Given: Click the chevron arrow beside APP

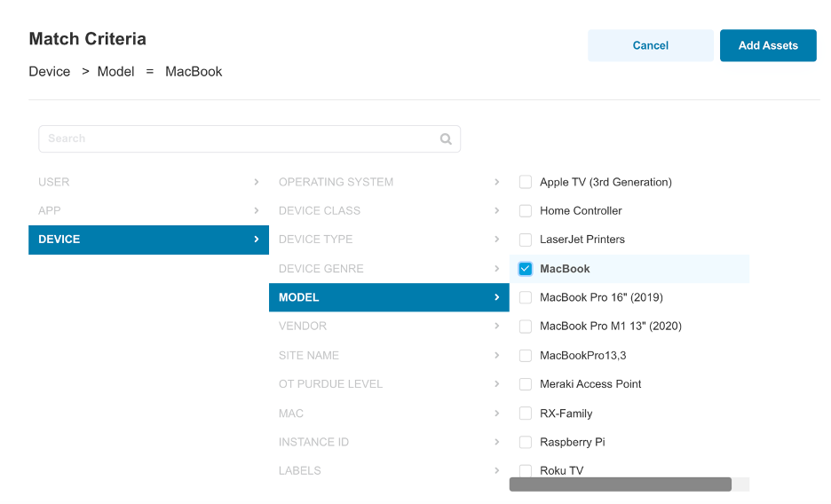Looking at the screenshot, I should [x=257, y=210].
